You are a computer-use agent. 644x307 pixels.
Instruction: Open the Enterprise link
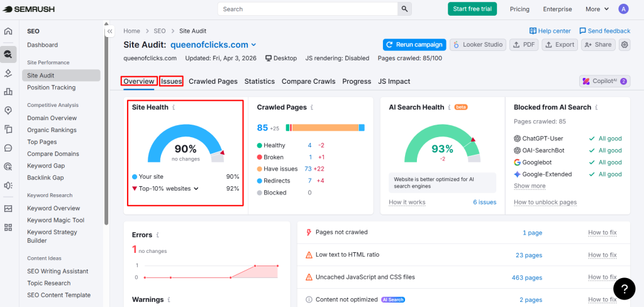557,9
